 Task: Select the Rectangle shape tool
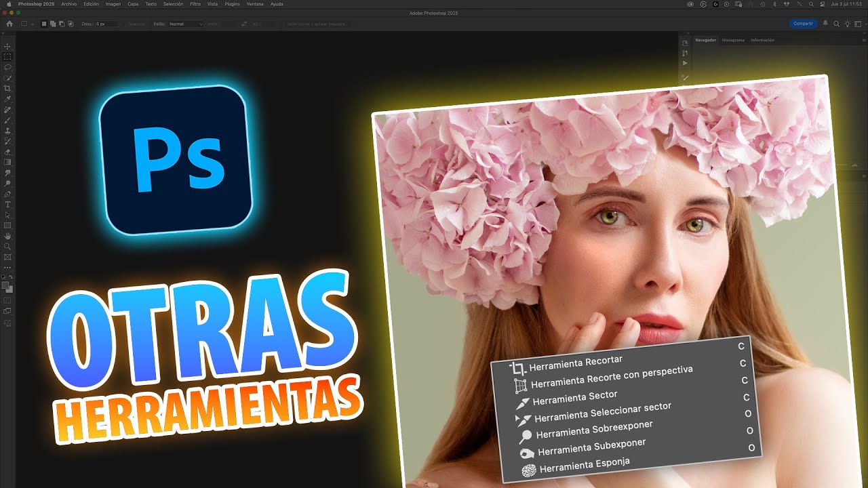tap(8, 225)
